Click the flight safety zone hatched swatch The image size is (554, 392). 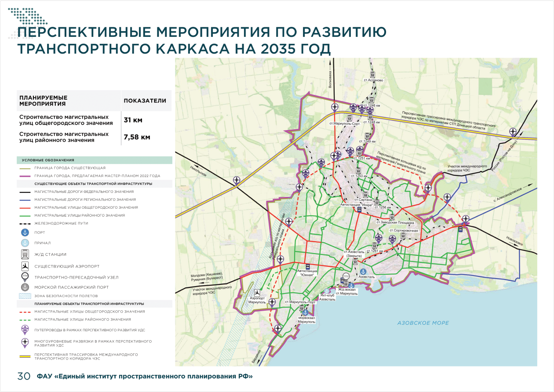[x=26, y=296]
